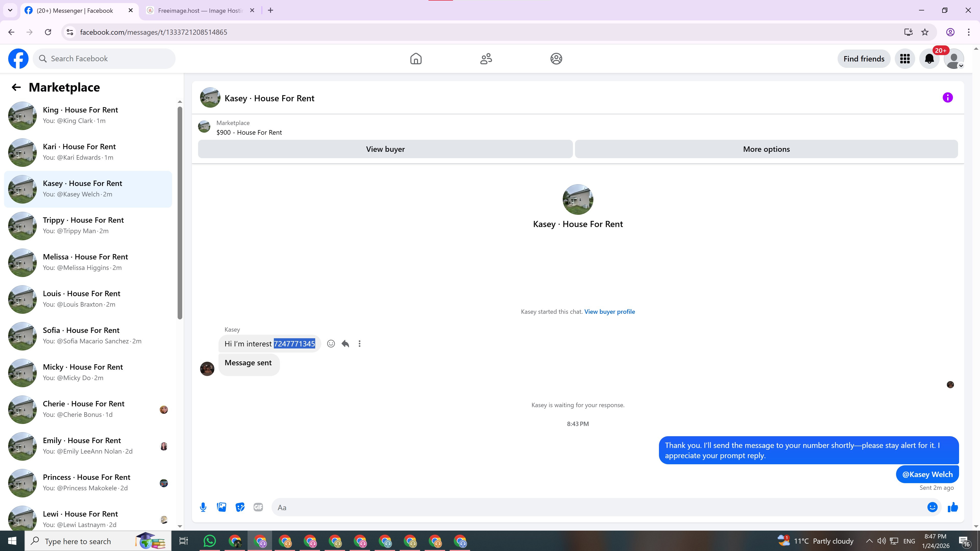React to Kasey's message with emoji icon

click(331, 344)
